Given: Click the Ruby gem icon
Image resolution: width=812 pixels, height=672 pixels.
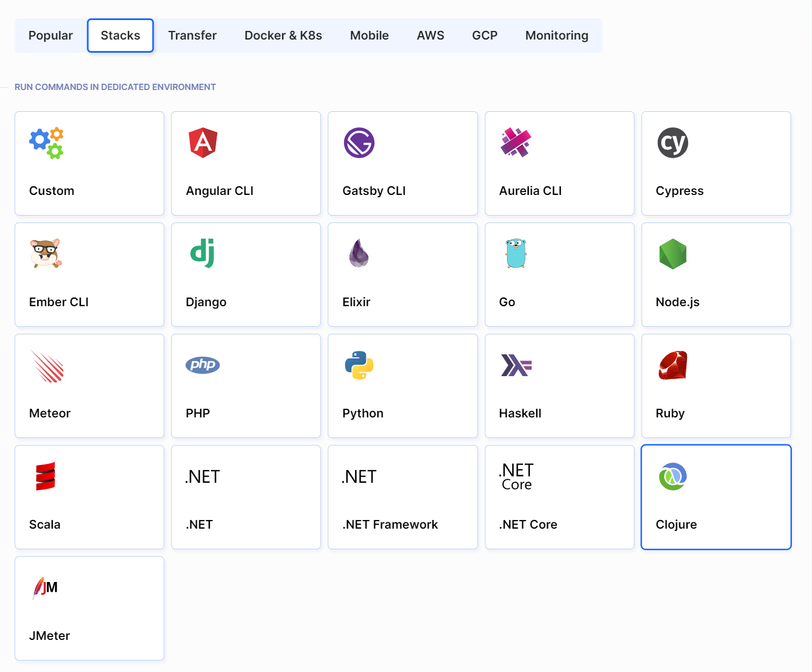Looking at the screenshot, I should [673, 365].
